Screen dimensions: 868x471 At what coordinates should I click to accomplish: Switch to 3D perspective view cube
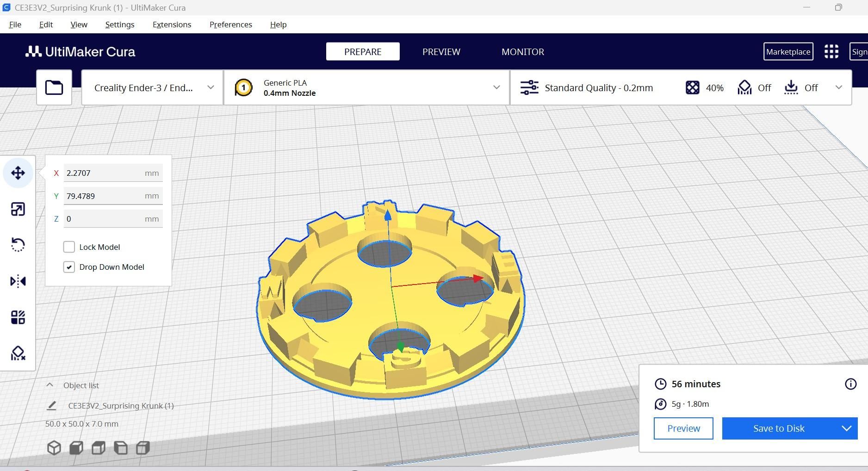54,448
